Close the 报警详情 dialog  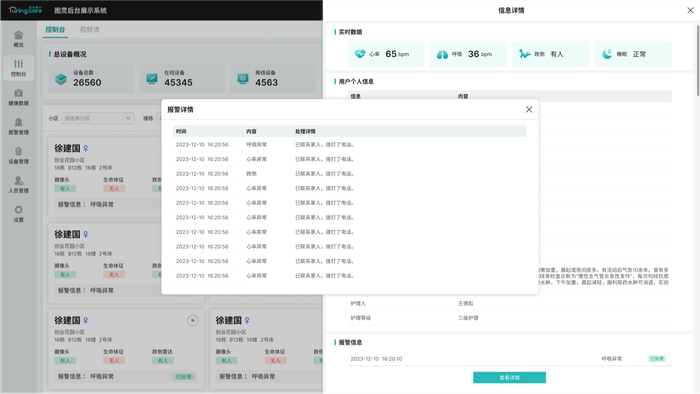(x=529, y=109)
